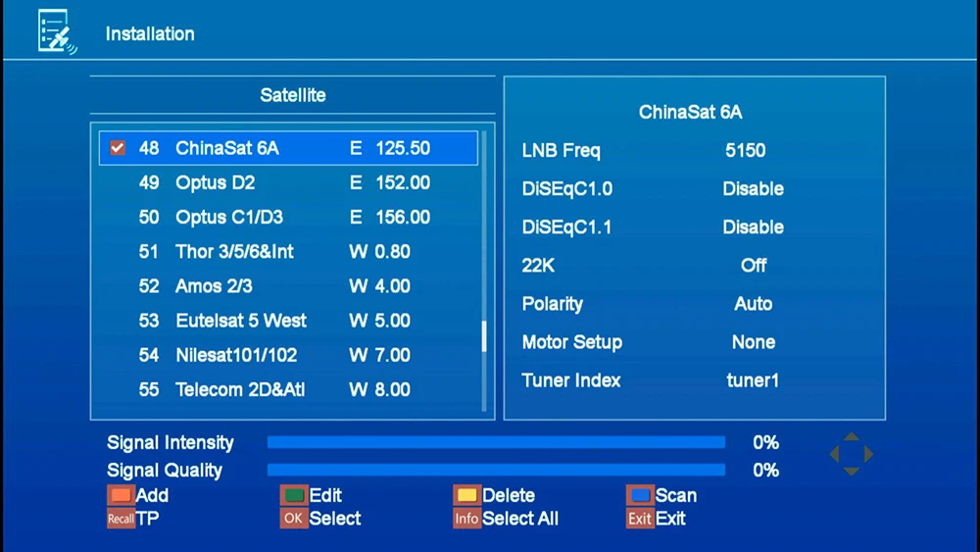Click the Satellite list header
Image resolution: width=980 pixels, height=552 pixels.
[292, 95]
